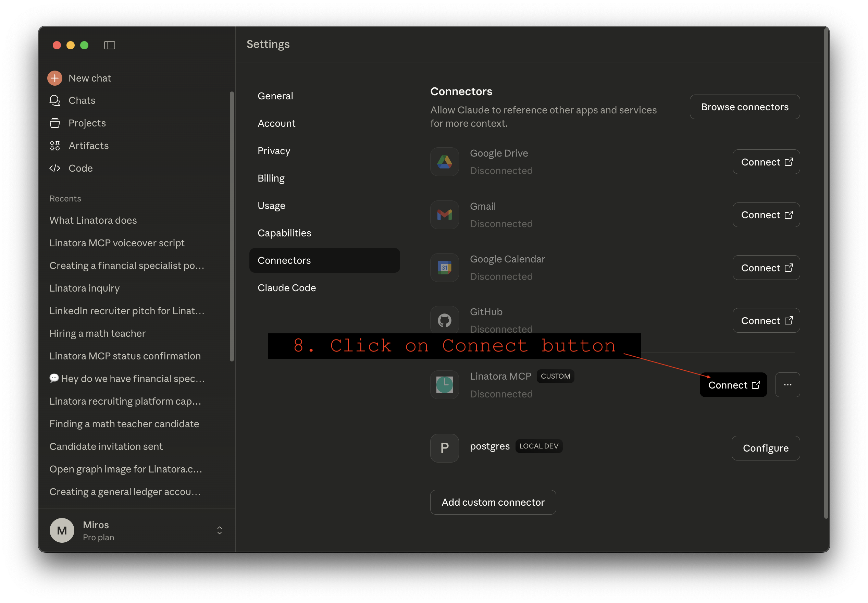
Task: Collapse the sidebar using the toggle icon
Action: [110, 45]
